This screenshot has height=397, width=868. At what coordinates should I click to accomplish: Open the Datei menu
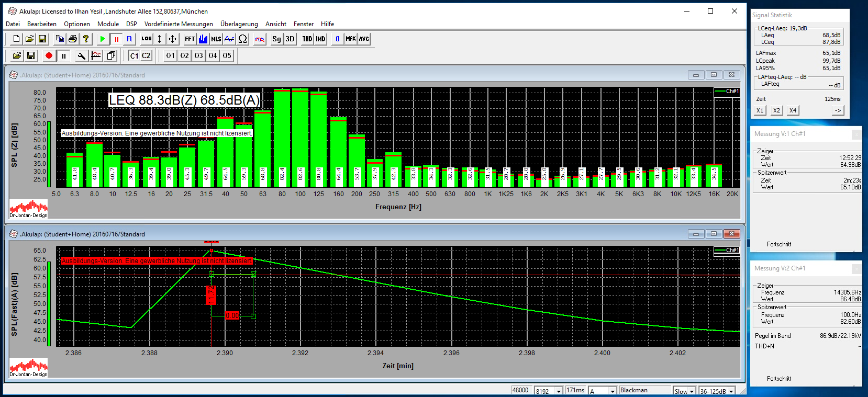tap(13, 24)
